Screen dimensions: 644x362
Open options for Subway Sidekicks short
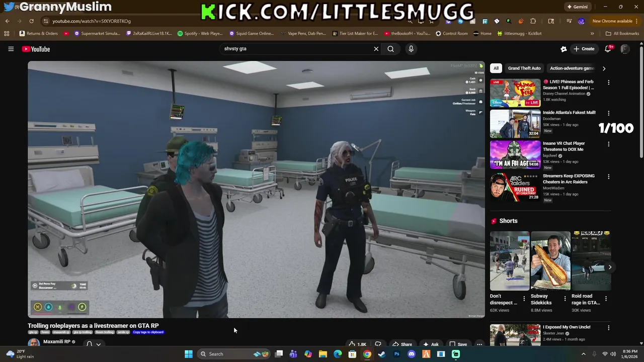tap(565, 299)
